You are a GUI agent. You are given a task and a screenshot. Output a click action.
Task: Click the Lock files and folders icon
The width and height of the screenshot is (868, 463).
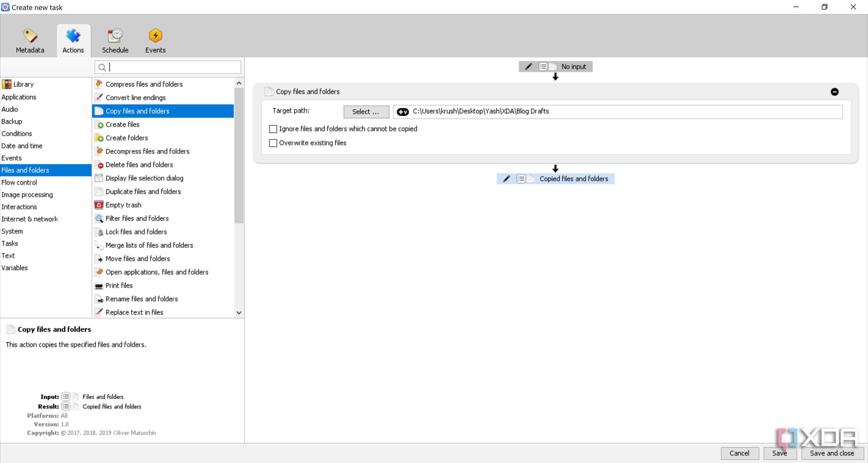(99, 232)
